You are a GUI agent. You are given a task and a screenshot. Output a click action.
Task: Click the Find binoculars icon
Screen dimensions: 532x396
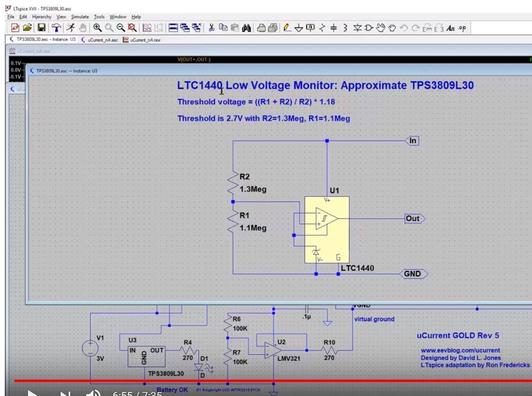[x=246, y=28]
